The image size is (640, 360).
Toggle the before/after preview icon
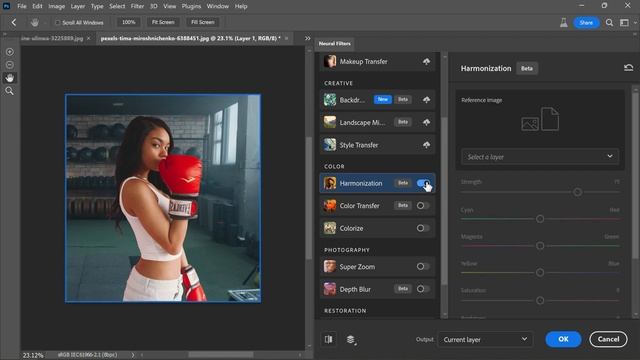329,339
